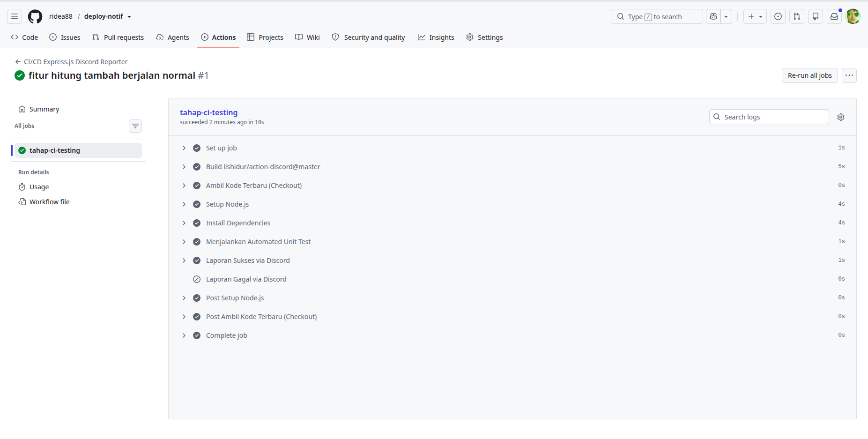Viewport: 868px width, 439px height.
Task: Open the Insights tab
Action: 436,37
